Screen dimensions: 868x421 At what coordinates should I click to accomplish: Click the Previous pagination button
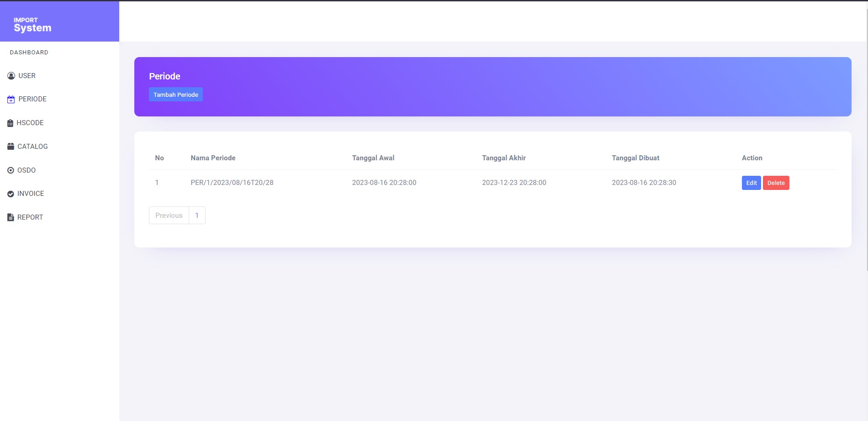pyautogui.click(x=169, y=216)
